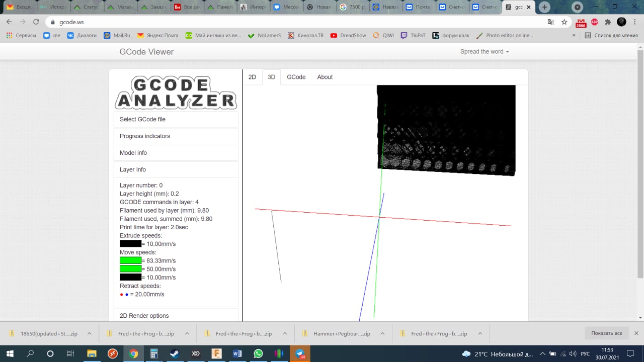Image resolution: width=644 pixels, height=362 pixels.
Task: Open the Яндекс.Почта bookmark
Action: (x=157, y=36)
